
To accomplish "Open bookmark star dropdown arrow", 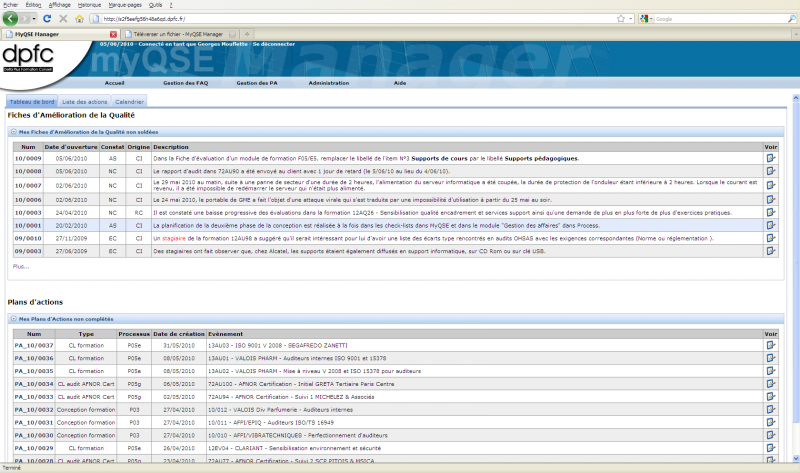I will tap(631, 19).
